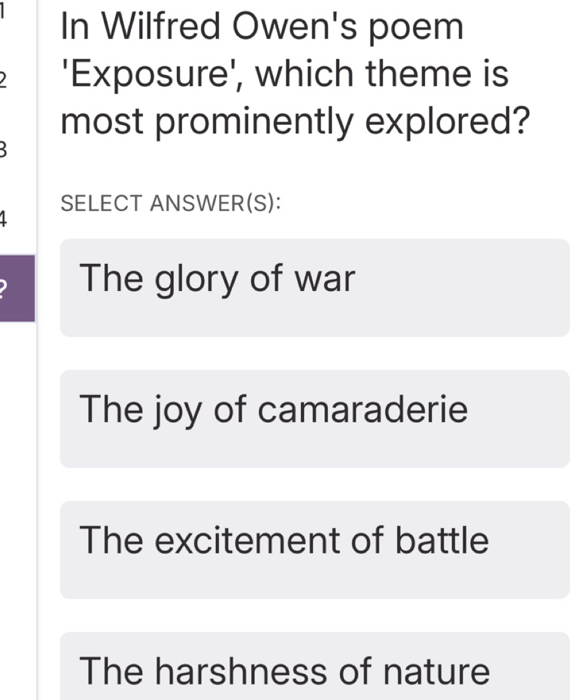
Task: Click the word 'nature' in the last option
Action: [436, 670]
